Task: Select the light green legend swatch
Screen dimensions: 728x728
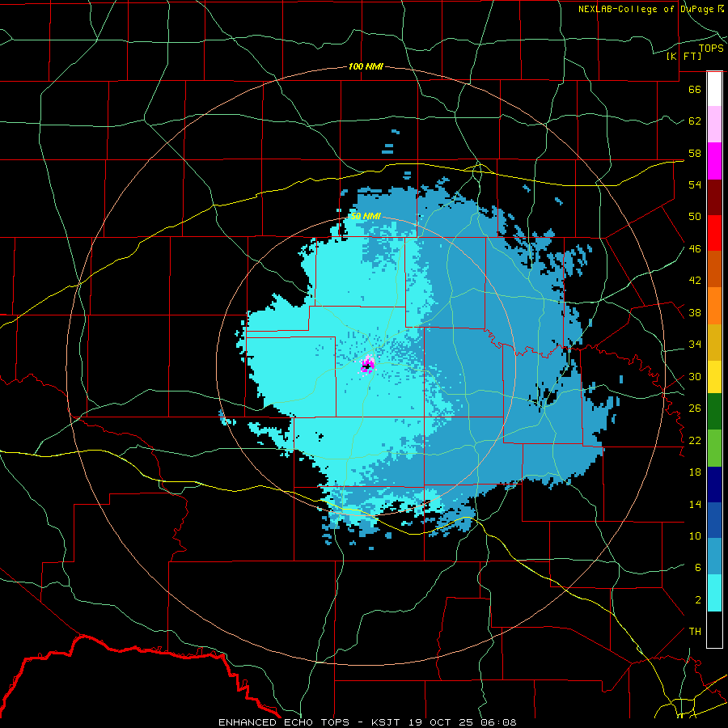Action: point(714,448)
